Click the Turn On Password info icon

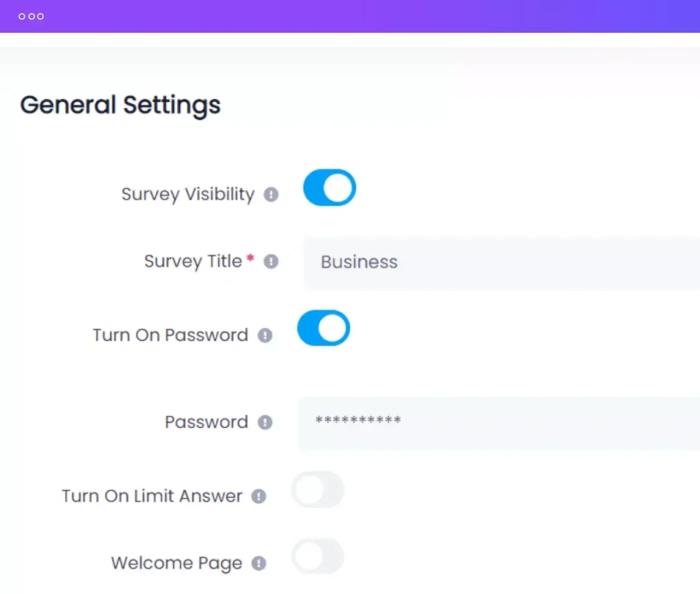[265, 335]
